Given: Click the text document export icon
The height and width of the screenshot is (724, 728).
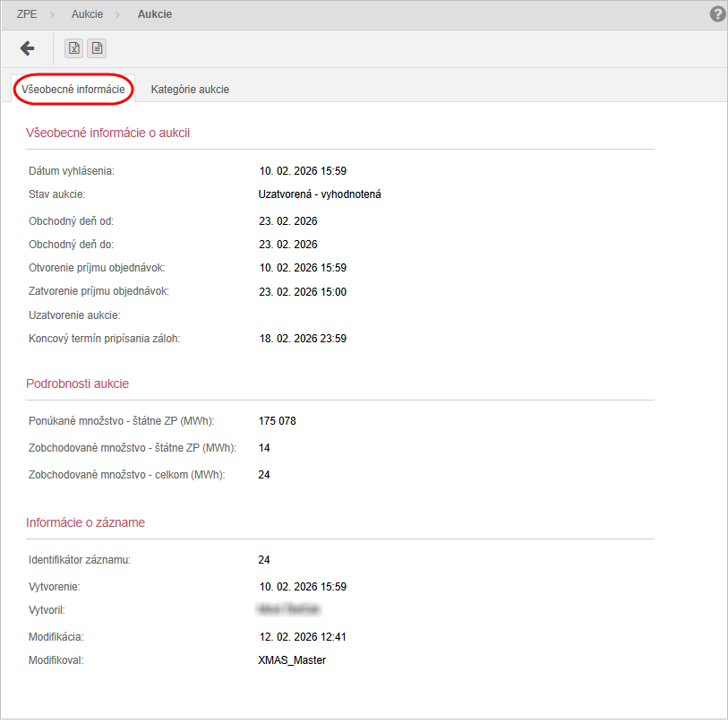Looking at the screenshot, I should (96, 48).
